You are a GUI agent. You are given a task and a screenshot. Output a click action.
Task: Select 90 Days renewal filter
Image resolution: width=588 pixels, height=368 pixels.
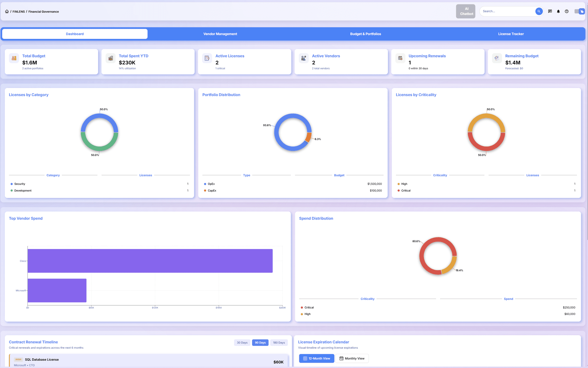tap(260, 343)
